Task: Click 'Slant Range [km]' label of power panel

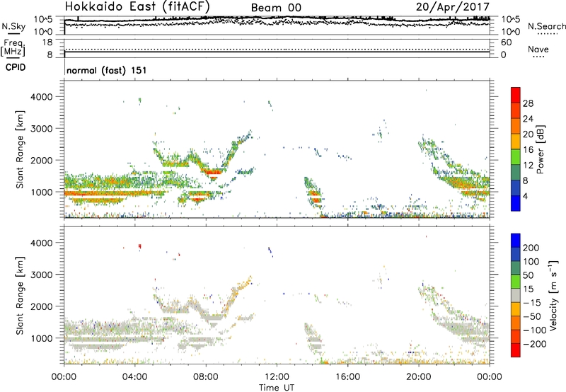Action: coord(20,149)
